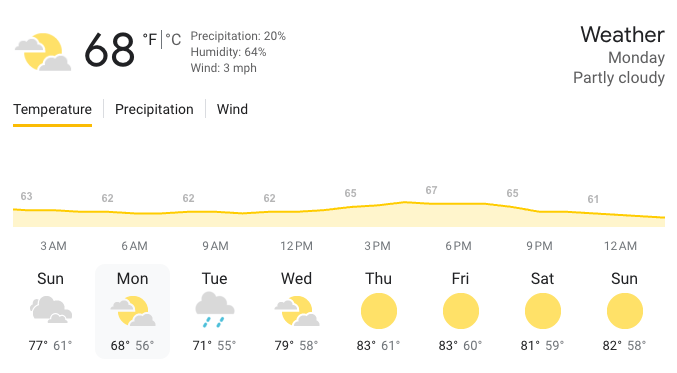Click Saturday's sunny icon
The width and height of the screenshot is (677, 373).
(x=543, y=311)
